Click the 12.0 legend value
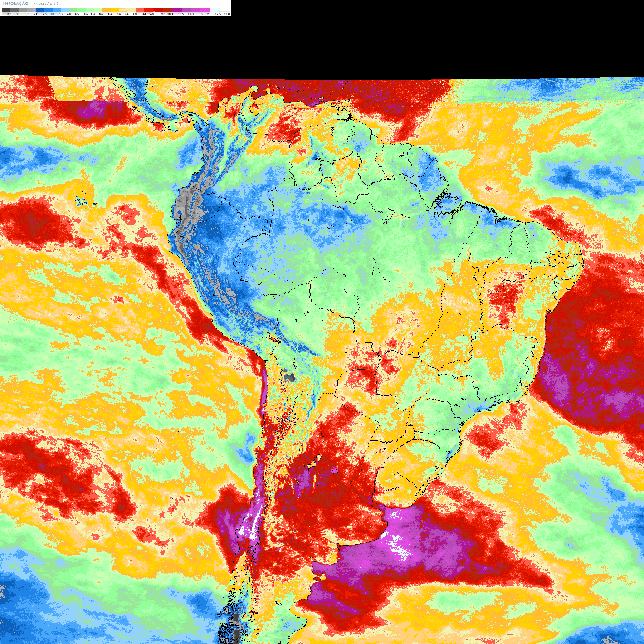This screenshot has height=644, width=644. 209,14
